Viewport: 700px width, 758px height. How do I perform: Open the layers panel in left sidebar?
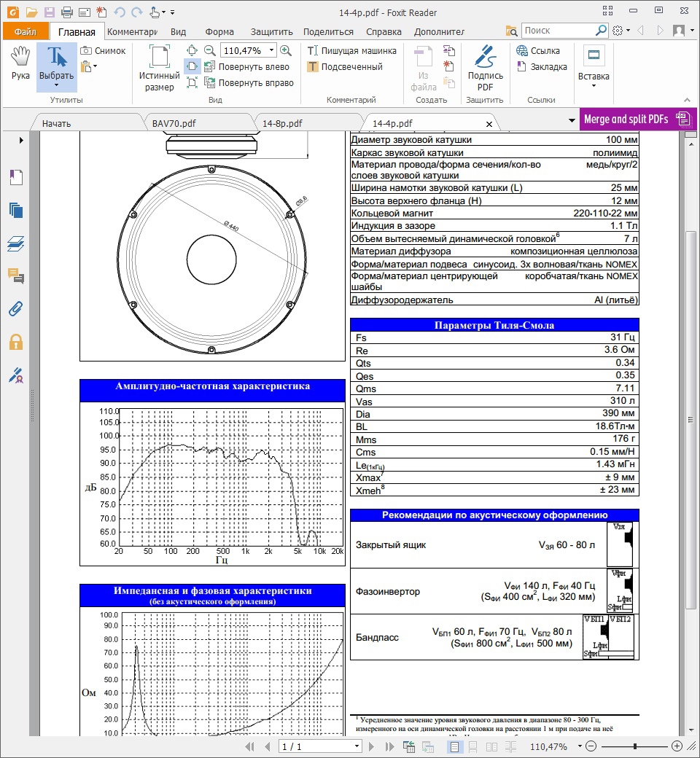point(16,243)
